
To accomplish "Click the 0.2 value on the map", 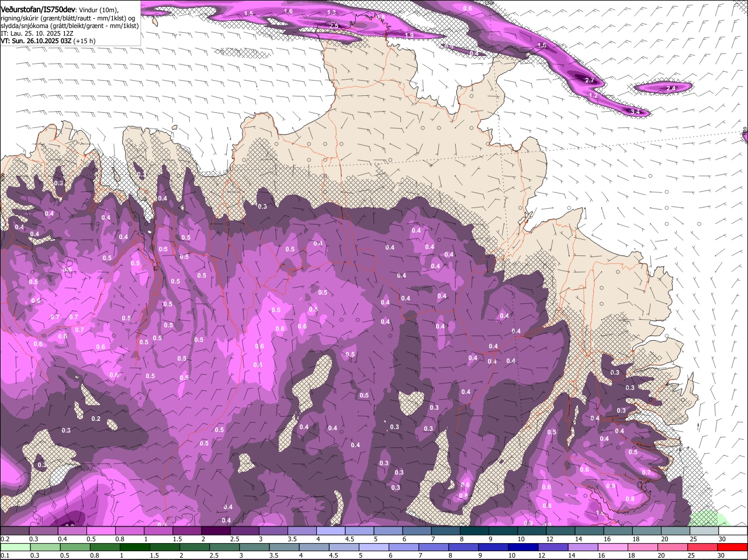I will click(96, 419).
